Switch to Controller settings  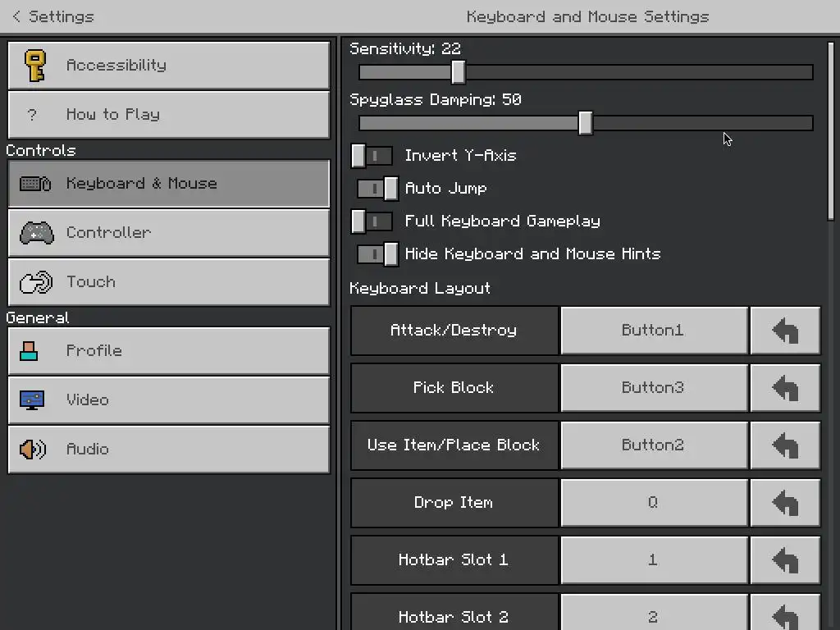point(169,233)
